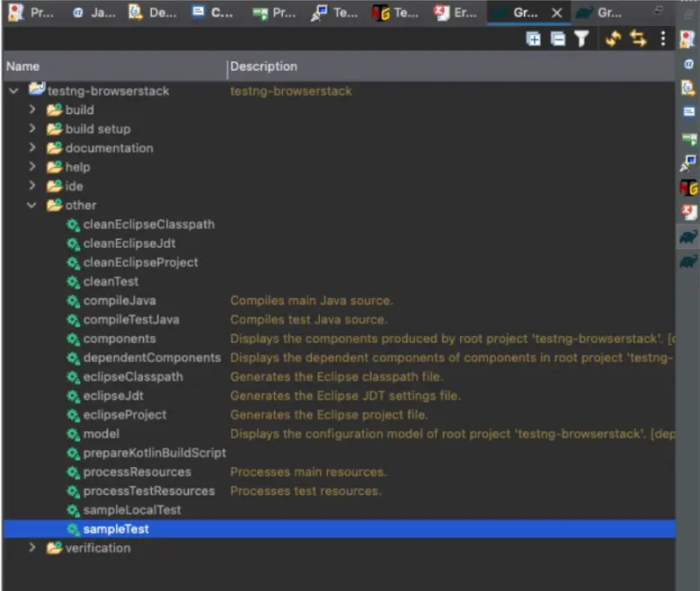Close the active Gradle Tasks tab
Screen dimensions: 700x591
pos(557,13)
